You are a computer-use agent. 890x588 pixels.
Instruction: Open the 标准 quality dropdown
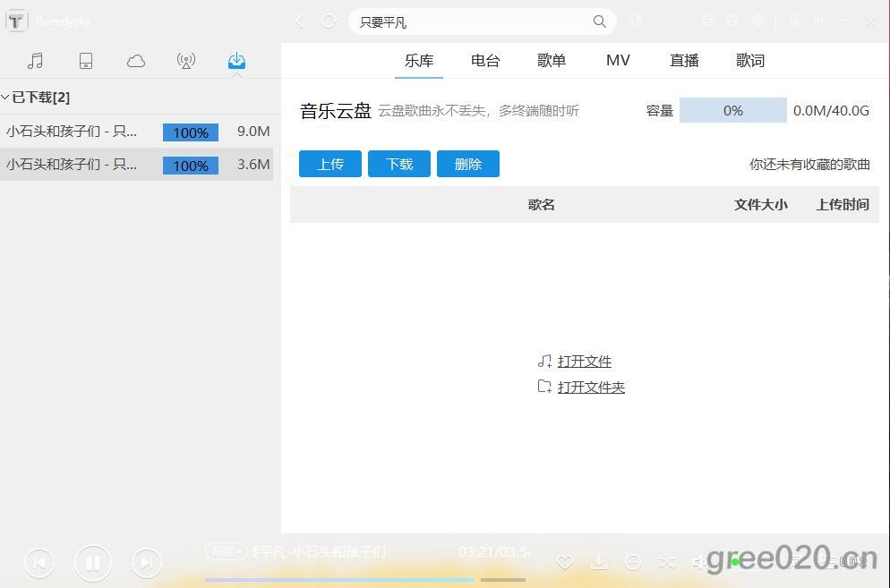(x=227, y=551)
